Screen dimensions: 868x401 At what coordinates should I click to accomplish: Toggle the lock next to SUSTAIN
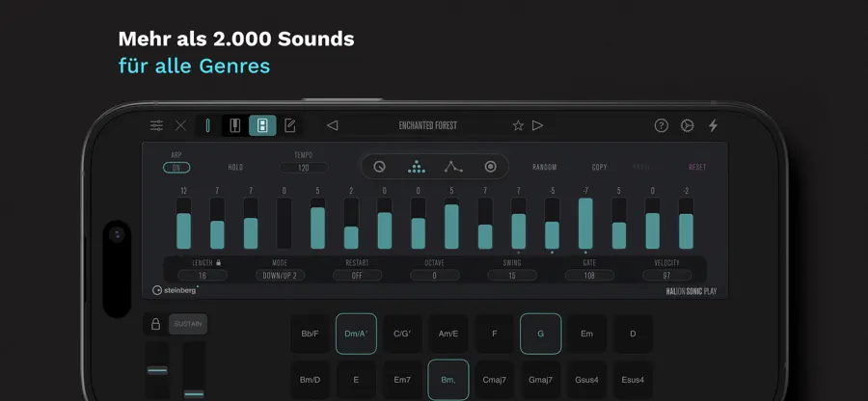point(155,324)
